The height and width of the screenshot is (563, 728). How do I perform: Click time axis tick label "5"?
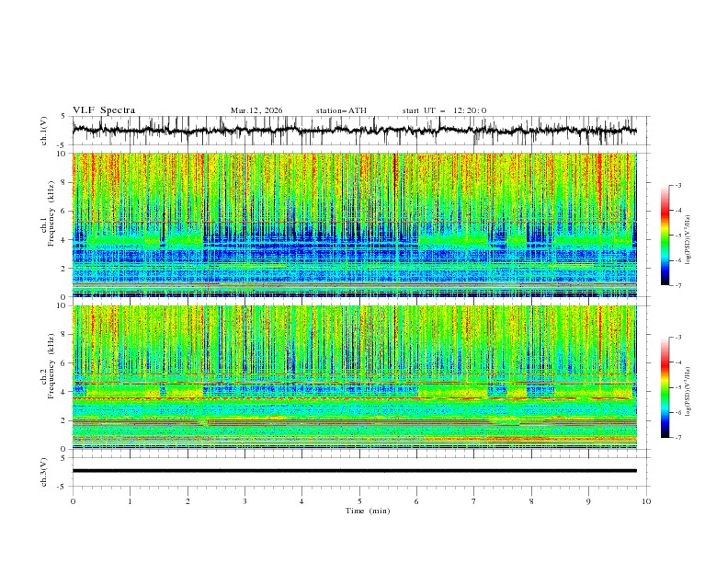[359, 501]
